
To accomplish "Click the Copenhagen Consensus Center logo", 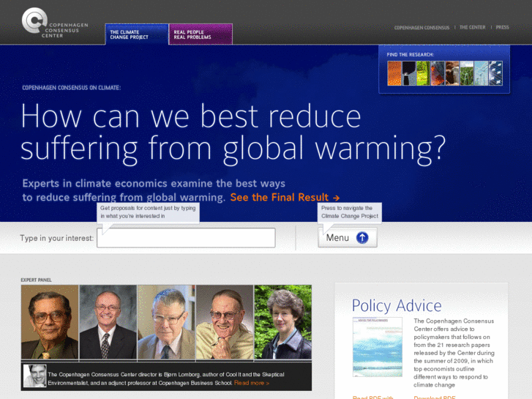I will tap(54, 23).
